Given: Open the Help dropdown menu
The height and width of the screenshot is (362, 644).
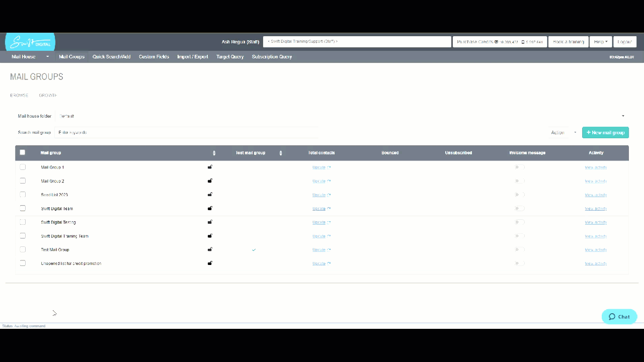Looking at the screenshot, I should (x=601, y=42).
